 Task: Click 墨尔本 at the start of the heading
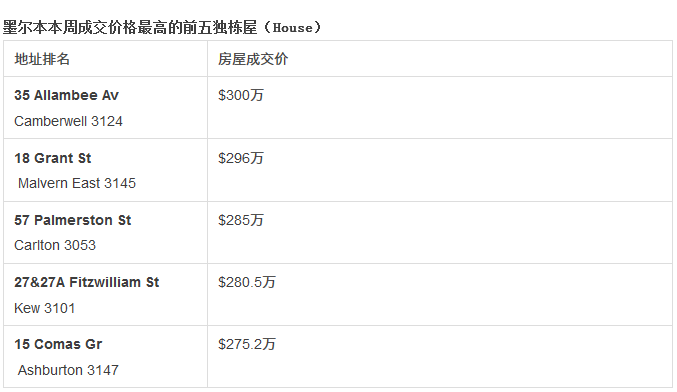click(x=25, y=28)
